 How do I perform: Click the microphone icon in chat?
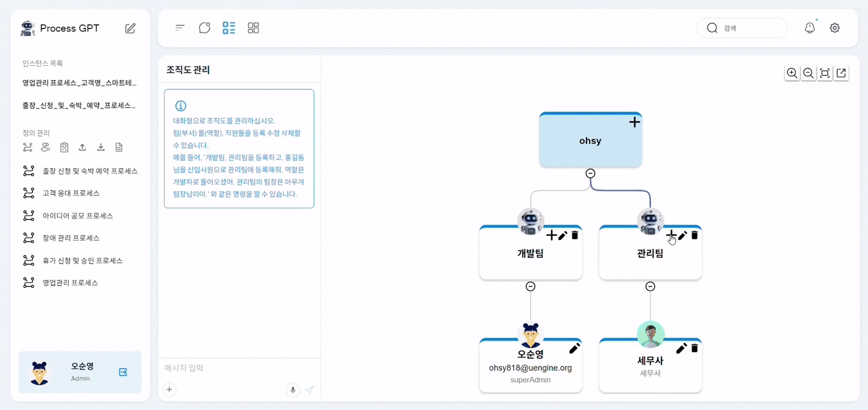[x=293, y=390]
